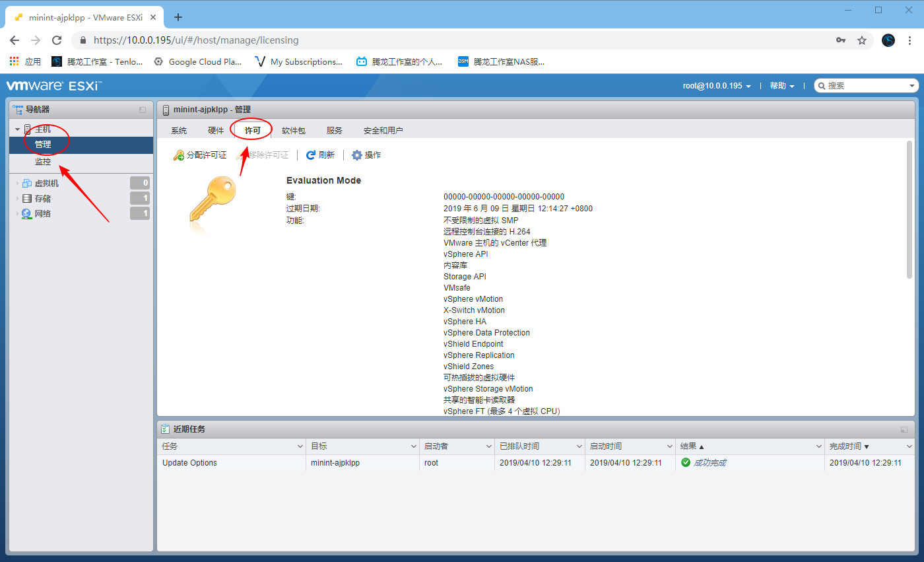Screen dimensions: 924x562
Task: Click the license content scrollbar
Action: point(909,209)
